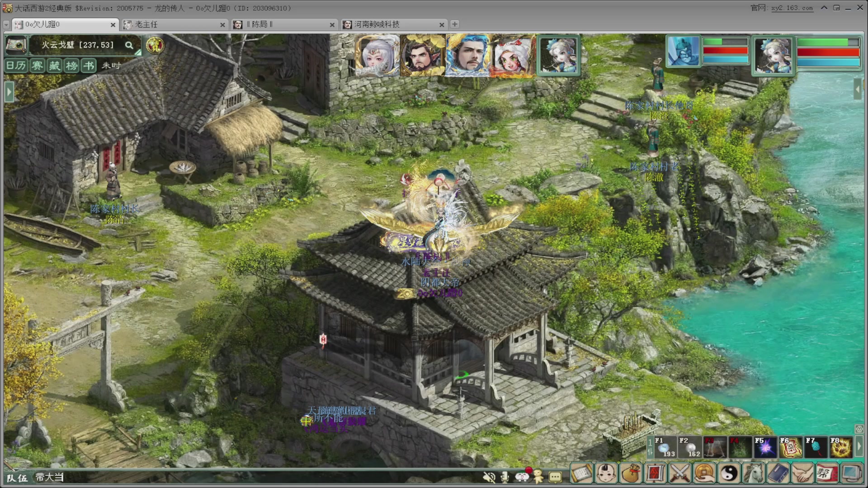Activate the F3 skill slot
Viewport: 868px width, 488px height.
(715, 447)
